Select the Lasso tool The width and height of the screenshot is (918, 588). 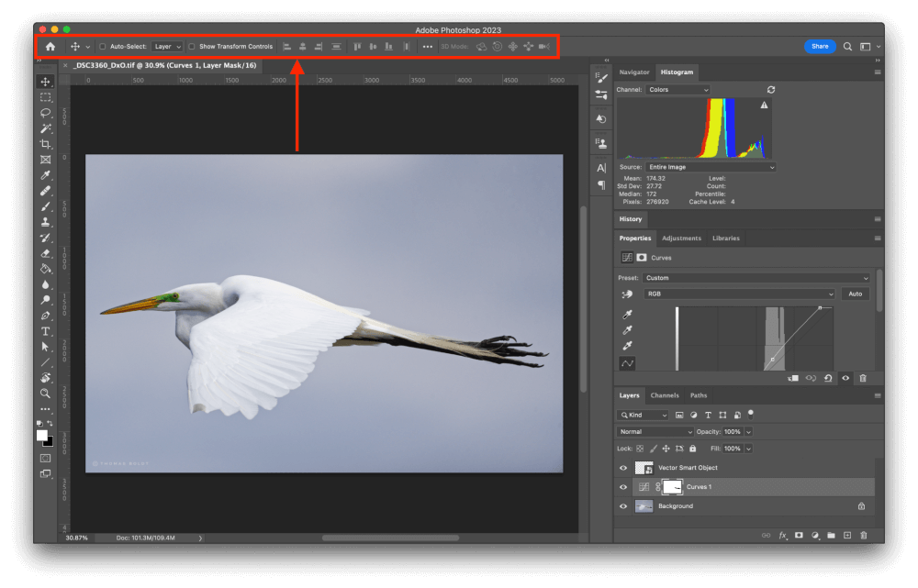45,113
